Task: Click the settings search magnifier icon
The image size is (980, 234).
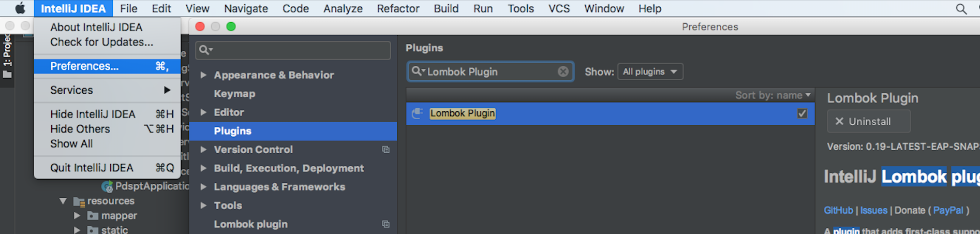Action: (x=205, y=50)
